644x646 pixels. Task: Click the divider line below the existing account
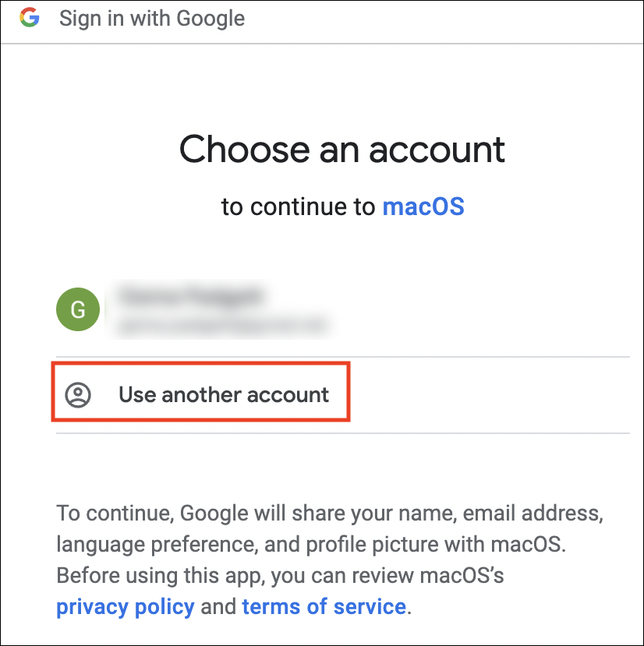[x=343, y=357]
